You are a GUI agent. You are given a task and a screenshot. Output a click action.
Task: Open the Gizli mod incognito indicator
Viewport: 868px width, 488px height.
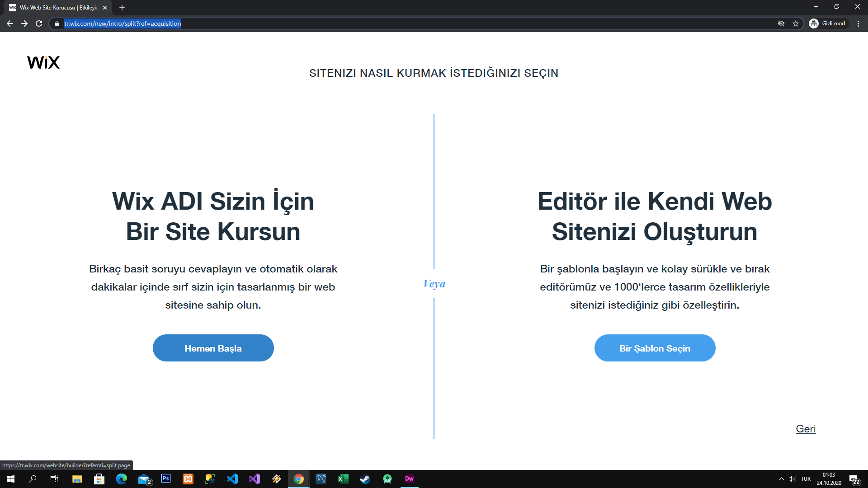[828, 23]
